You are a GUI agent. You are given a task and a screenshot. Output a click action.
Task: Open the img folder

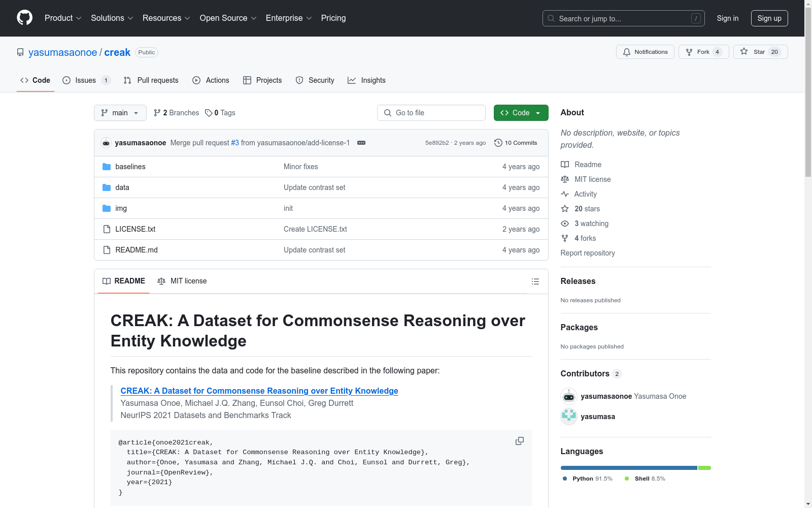(x=121, y=208)
